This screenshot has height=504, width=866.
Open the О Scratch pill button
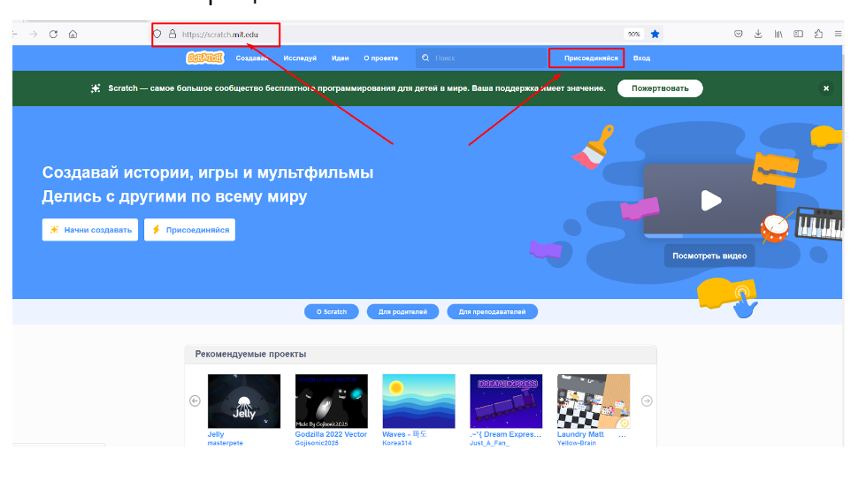pos(332,312)
